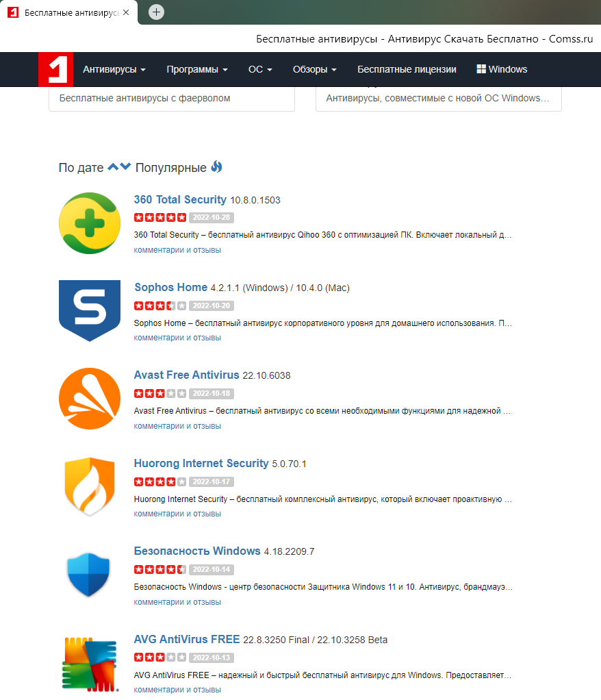Click the Sophos Home star rating
This screenshot has width=601, height=700.
[x=160, y=305]
